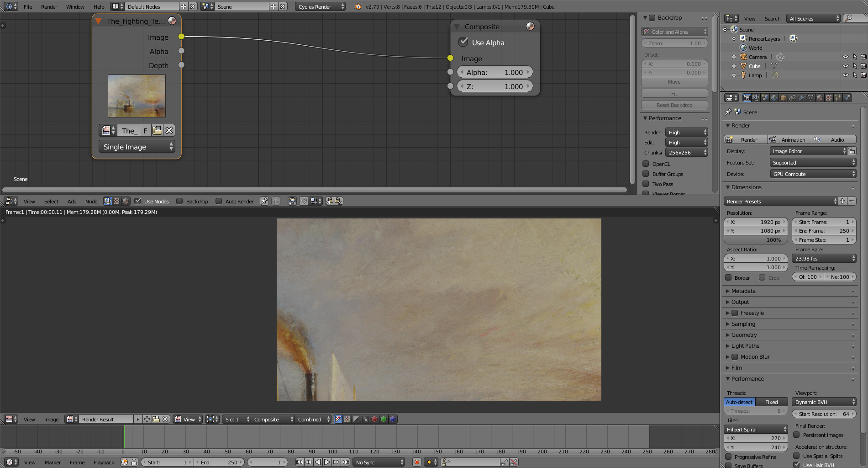Viewport: 868px width, 468px height.
Task: Enable the Backdrop checkbox in the node header
Action: click(x=179, y=201)
